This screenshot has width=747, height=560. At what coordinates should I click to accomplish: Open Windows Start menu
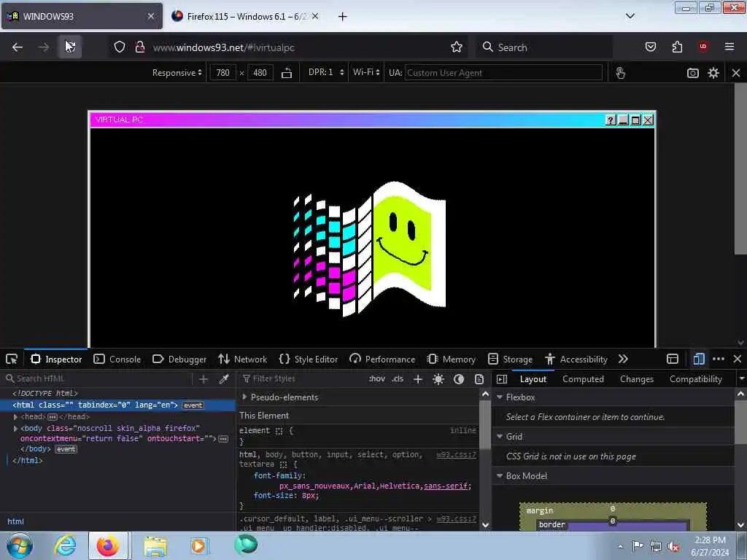coord(19,545)
